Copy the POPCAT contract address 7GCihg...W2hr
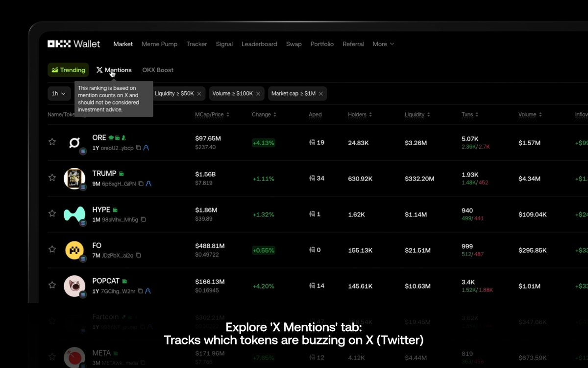The image size is (588, 368). pyautogui.click(x=140, y=291)
